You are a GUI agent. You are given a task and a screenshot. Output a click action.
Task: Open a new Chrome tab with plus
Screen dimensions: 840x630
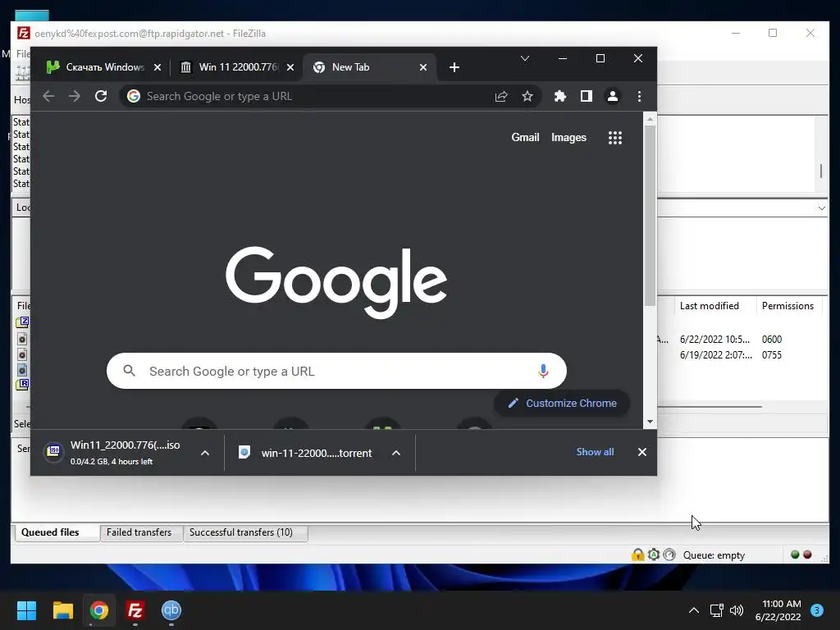pos(454,67)
